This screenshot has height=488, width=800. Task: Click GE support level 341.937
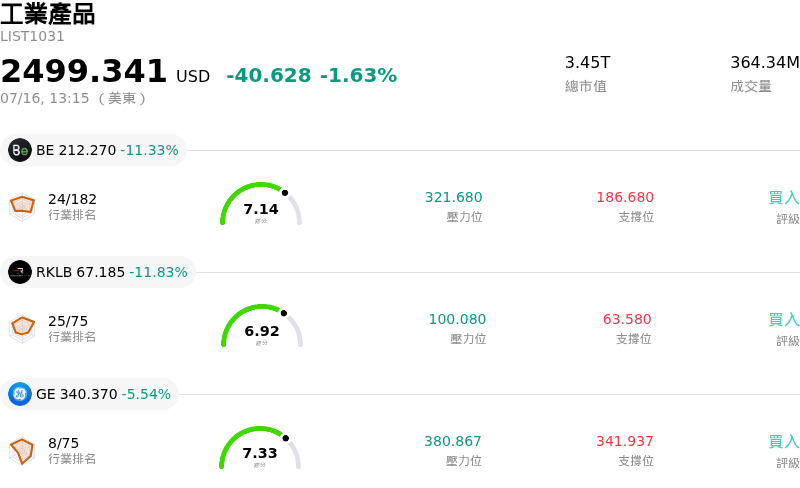[624, 441]
